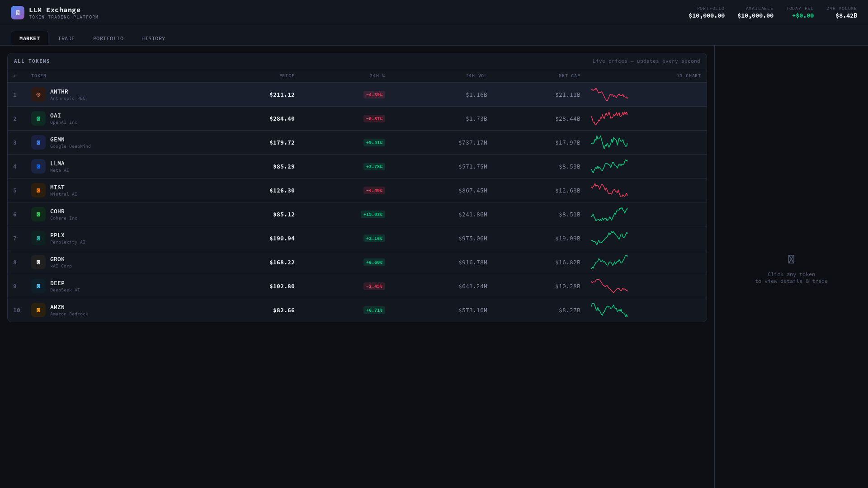Switch to the HISTORY tab

coord(153,38)
